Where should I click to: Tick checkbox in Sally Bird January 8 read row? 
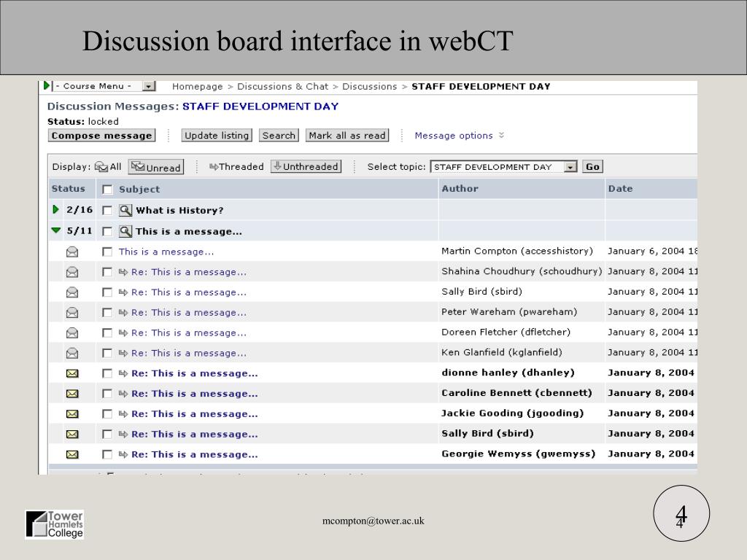pyautogui.click(x=108, y=292)
